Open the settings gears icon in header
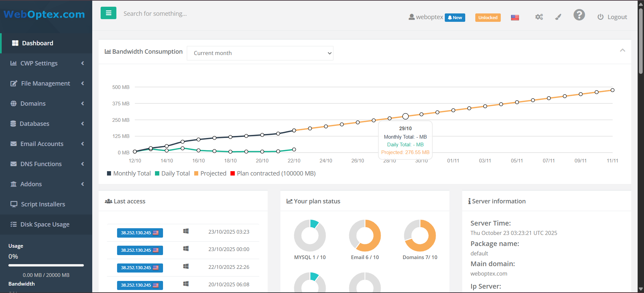The image size is (644, 293). pyautogui.click(x=539, y=17)
